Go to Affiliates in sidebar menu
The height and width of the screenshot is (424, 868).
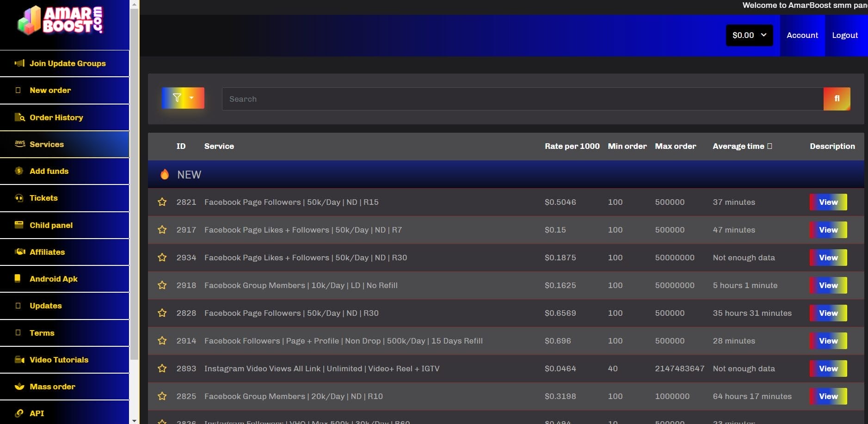(x=47, y=252)
